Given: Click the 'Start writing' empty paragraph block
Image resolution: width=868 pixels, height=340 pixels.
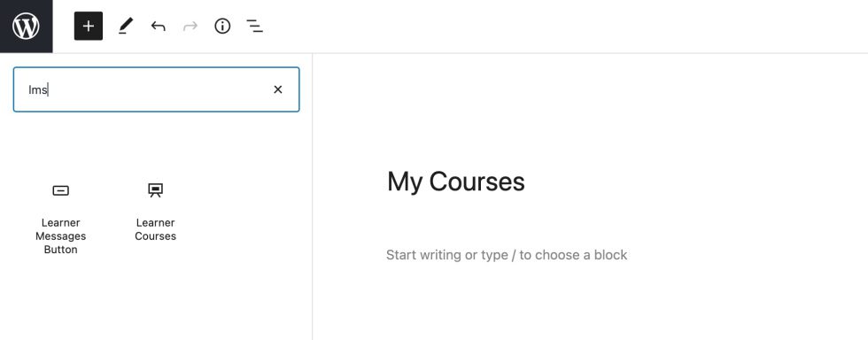Looking at the screenshot, I should pos(507,255).
